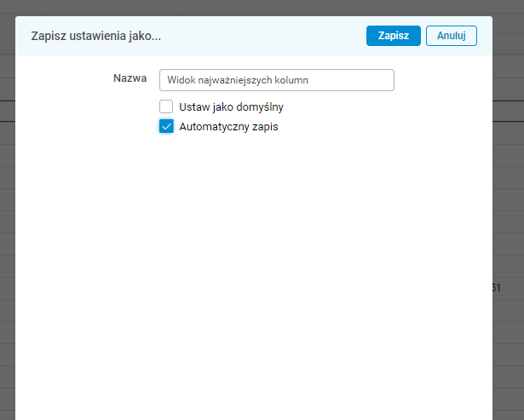Click the dialog header right of the Anuluj button

coord(484,36)
